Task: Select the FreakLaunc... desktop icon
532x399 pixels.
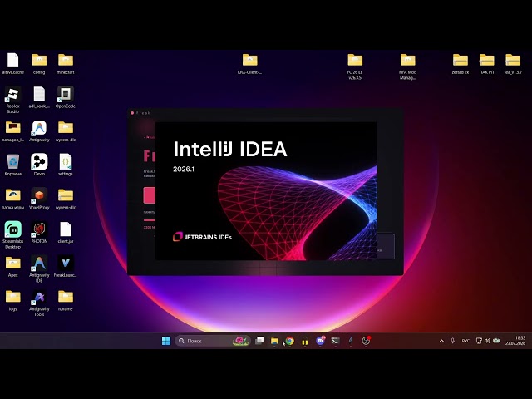Action: click(66, 266)
